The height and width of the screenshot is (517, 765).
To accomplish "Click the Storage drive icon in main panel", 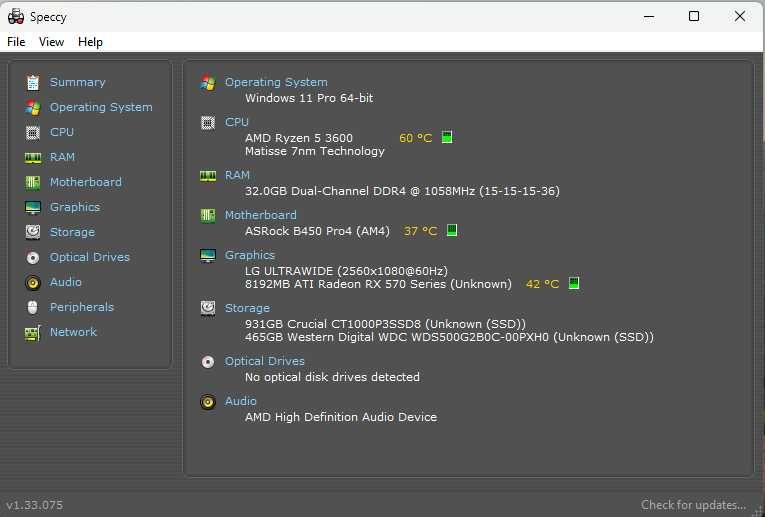I will pyautogui.click(x=208, y=308).
